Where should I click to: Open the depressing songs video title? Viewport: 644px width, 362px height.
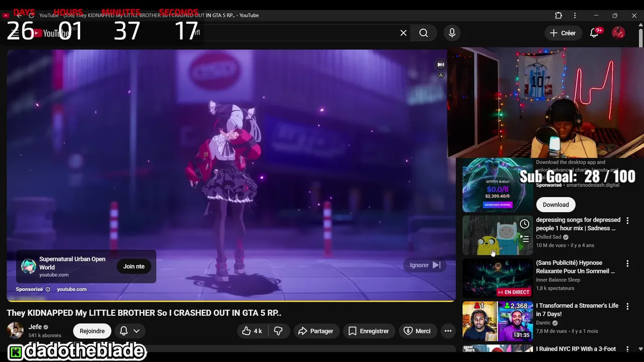(578, 224)
